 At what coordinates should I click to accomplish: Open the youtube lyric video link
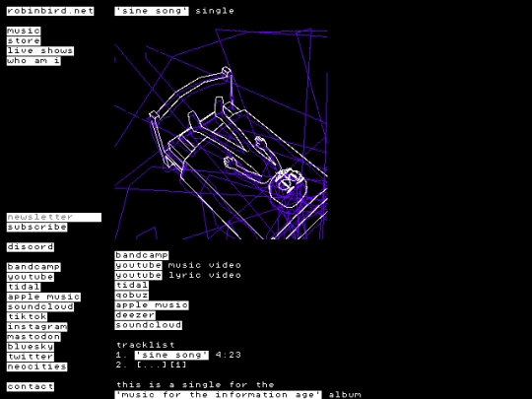[138, 275]
